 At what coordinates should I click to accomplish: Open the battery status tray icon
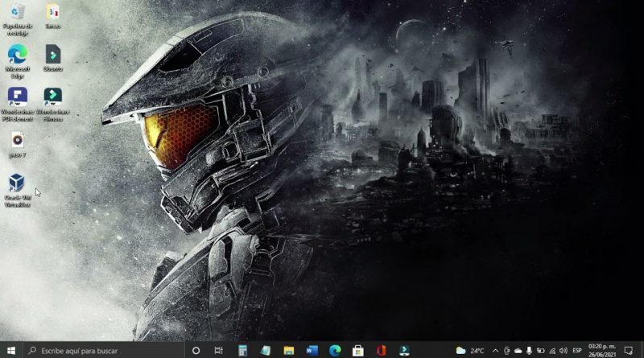pos(540,351)
